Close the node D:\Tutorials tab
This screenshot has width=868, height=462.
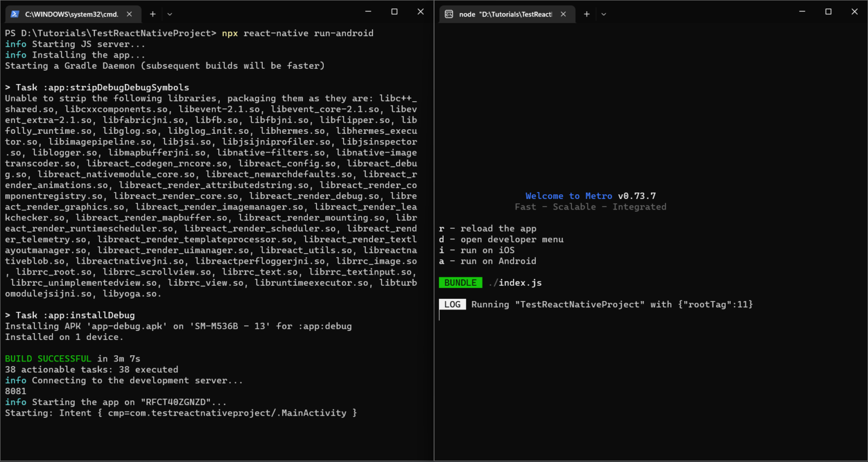[563, 14]
